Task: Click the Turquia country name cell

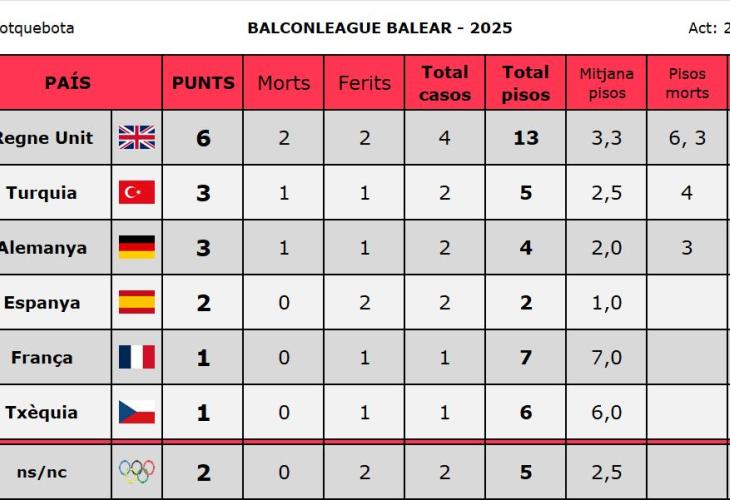Action: [42, 193]
